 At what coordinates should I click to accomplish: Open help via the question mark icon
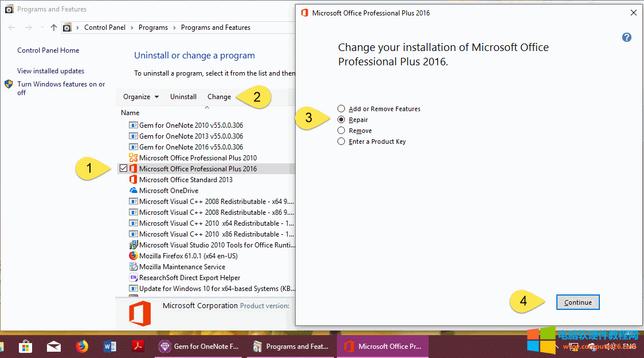[626, 37]
